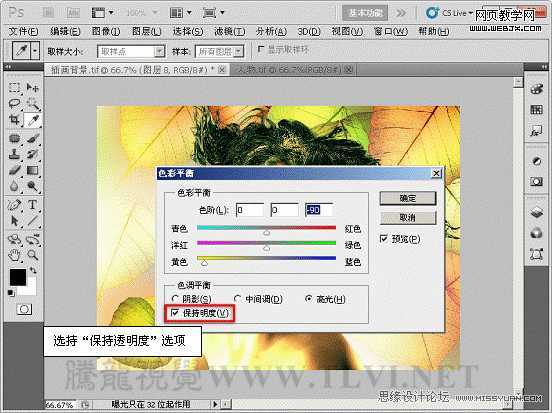Select the Dodge tool
Screen dimensions: 552x413
tap(33, 186)
